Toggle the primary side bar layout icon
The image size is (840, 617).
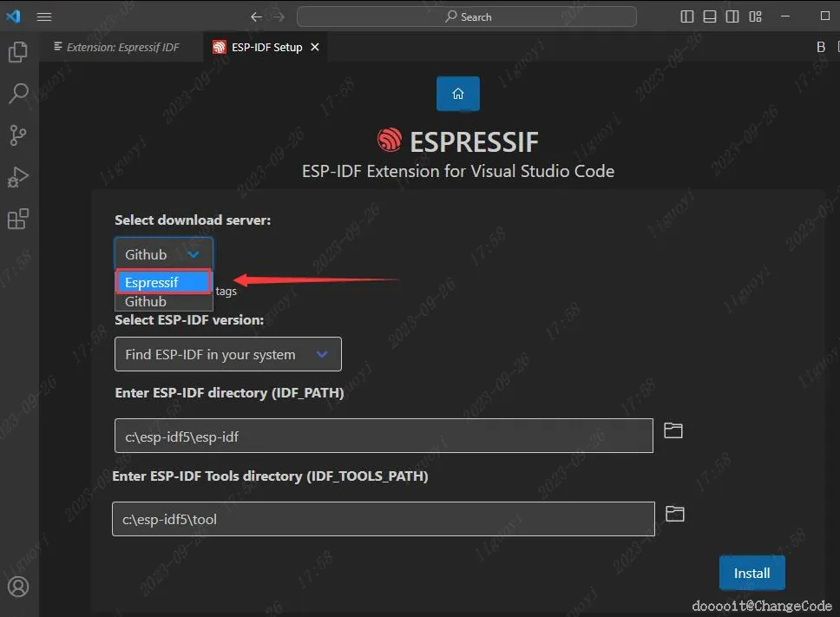tap(686, 16)
